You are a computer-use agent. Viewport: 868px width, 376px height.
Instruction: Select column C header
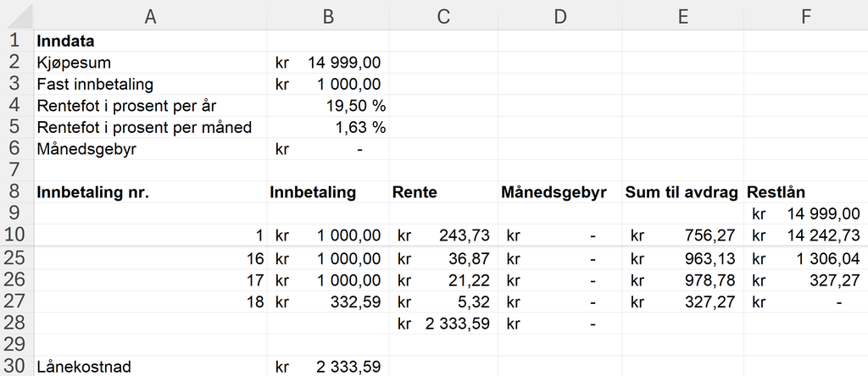pyautogui.click(x=443, y=16)
